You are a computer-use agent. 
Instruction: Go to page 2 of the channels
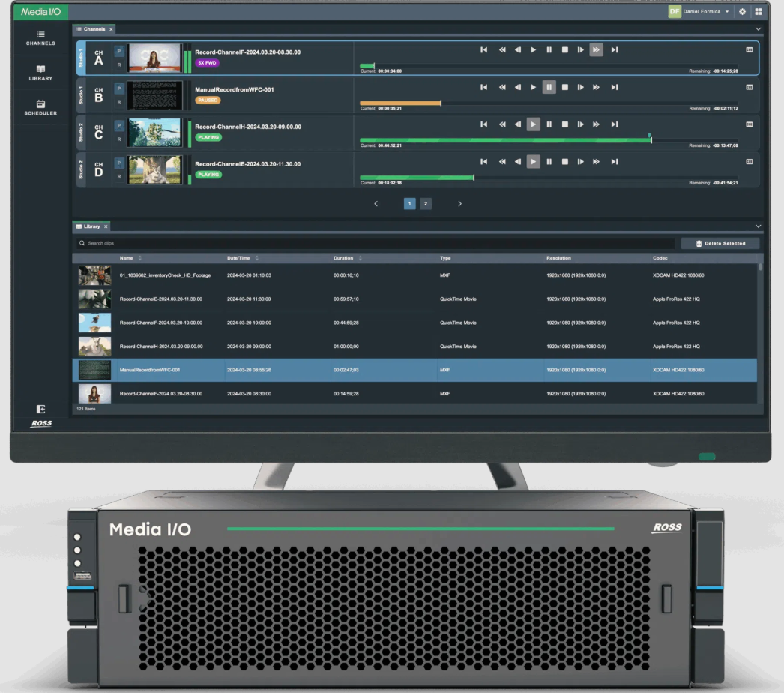tap(426, 203)
